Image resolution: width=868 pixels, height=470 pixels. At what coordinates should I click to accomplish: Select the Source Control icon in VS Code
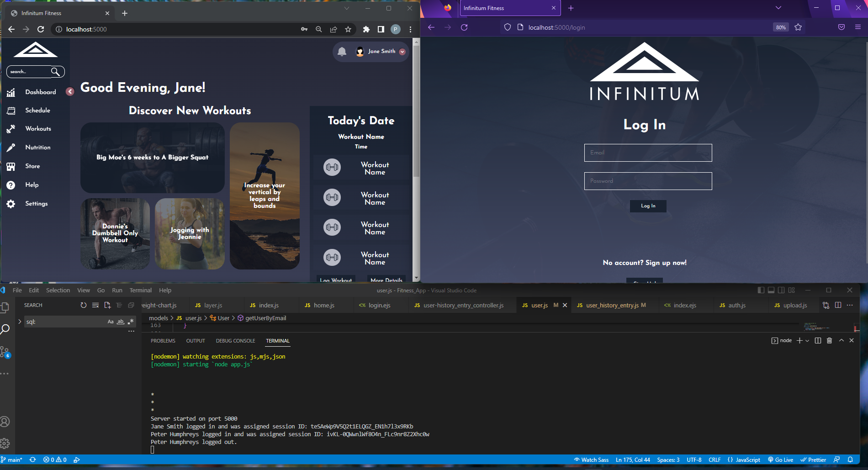click(6, 351)
